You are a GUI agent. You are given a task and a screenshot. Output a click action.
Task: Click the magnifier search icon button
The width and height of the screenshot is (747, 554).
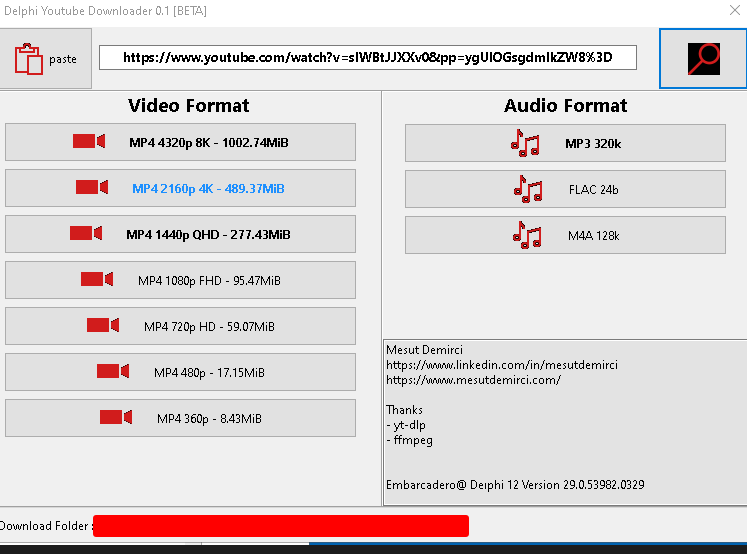point(703,58)
